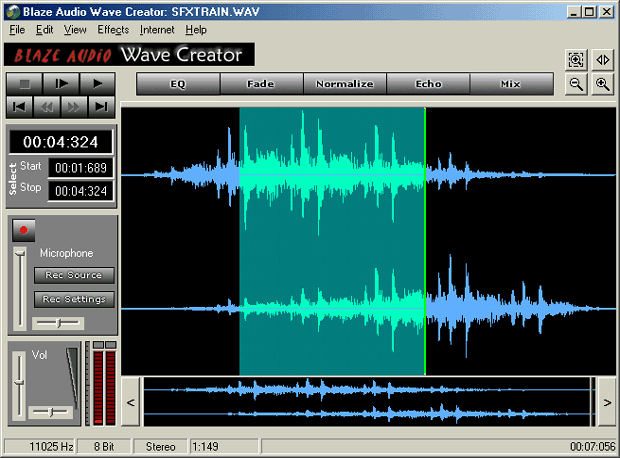The image size is (620, 458).
Task: Click the Zoom in magnifier icon
Action: pos(603,84)
